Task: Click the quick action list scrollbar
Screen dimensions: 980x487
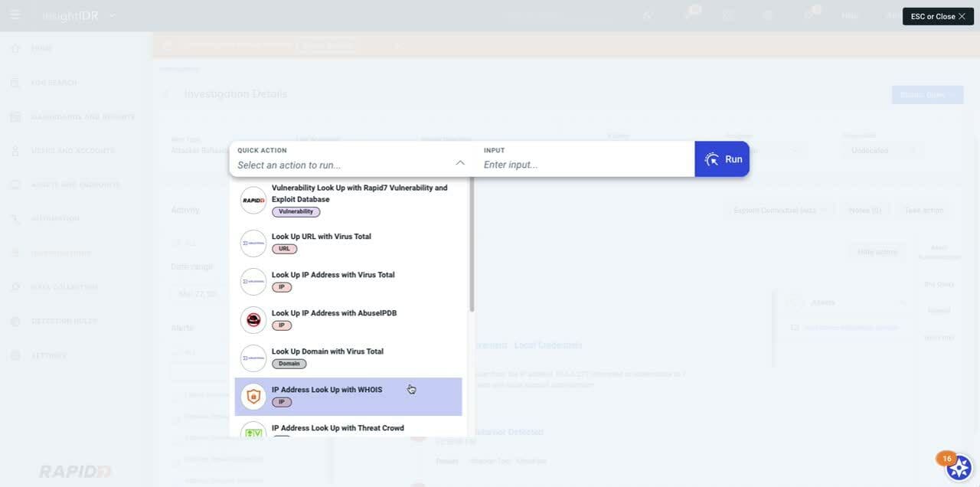Action: pyautogui.click(x=472, y=245)
